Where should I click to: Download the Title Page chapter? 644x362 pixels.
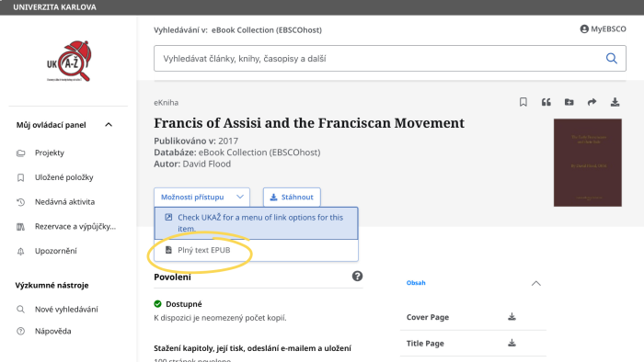pyautogui.click(x=512, y=343)
